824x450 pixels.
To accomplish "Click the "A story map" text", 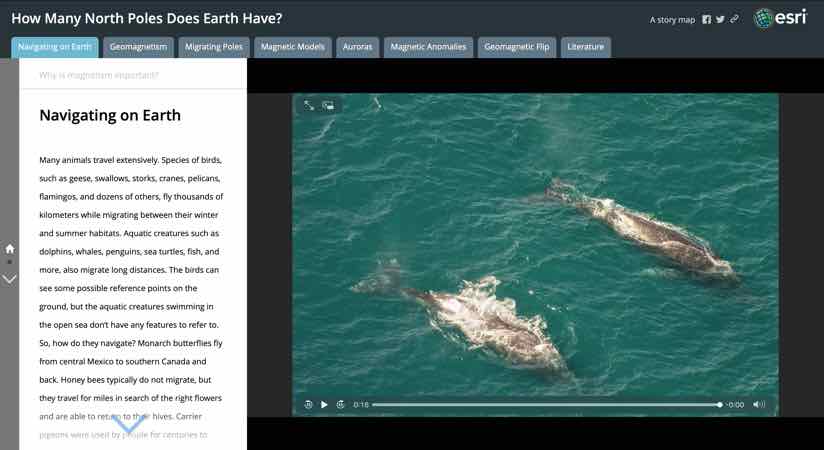I will pos(672,20).
